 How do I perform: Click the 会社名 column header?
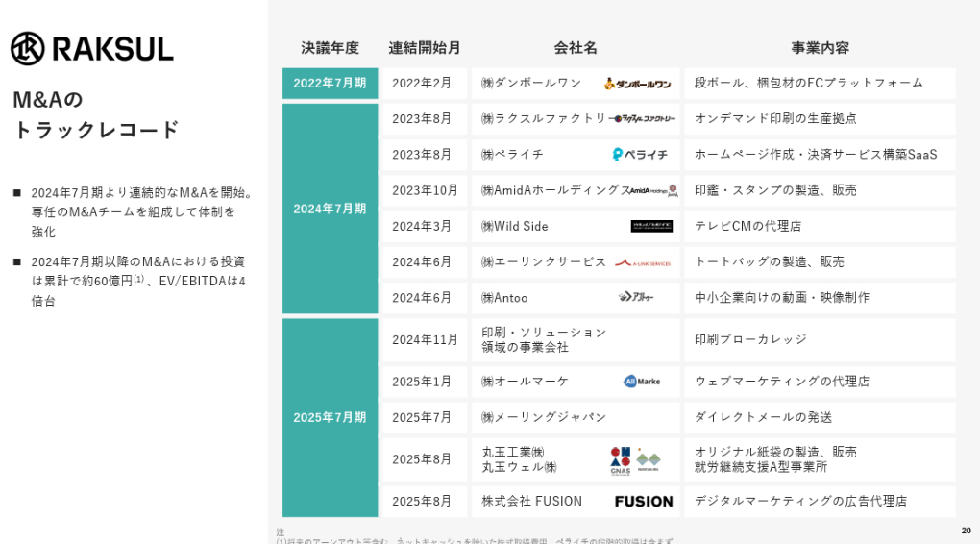coord(576,48)
